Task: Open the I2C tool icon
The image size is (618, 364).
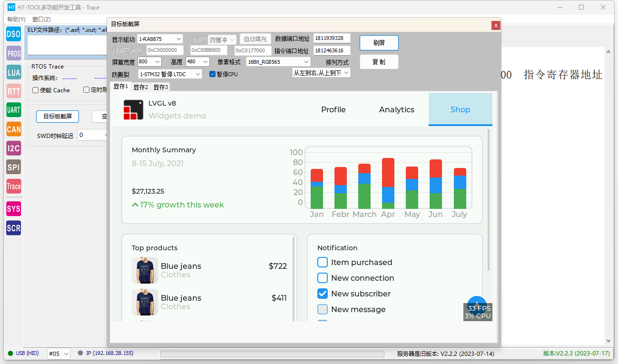Action: (14, 148)
